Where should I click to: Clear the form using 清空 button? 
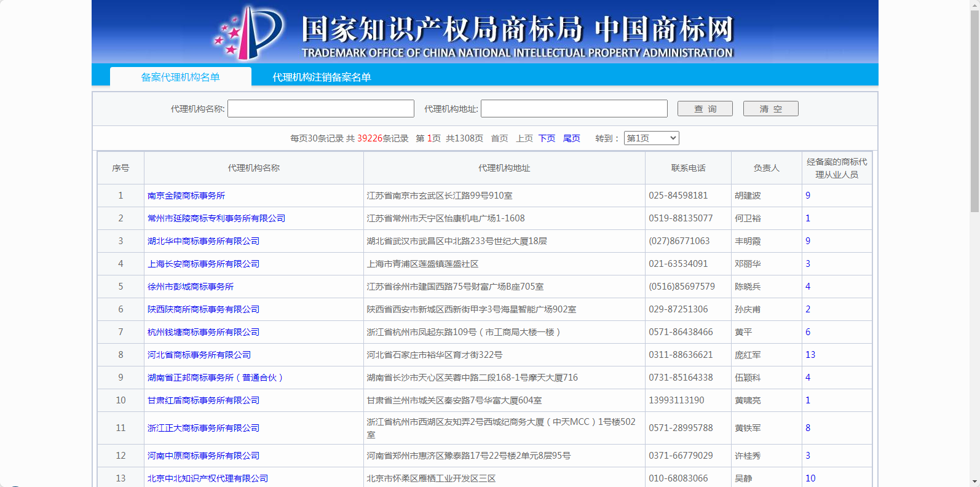(x=771, y=109)
